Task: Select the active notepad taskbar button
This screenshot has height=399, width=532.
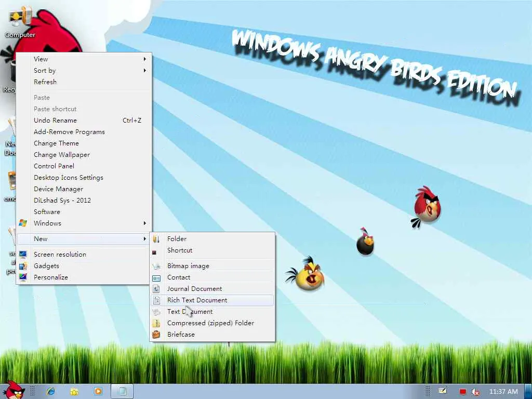Action: tap(122, 391)
